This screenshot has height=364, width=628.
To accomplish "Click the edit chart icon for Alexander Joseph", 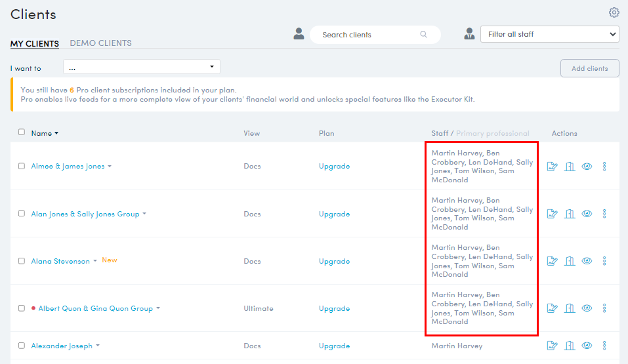I will pos(553,346).
